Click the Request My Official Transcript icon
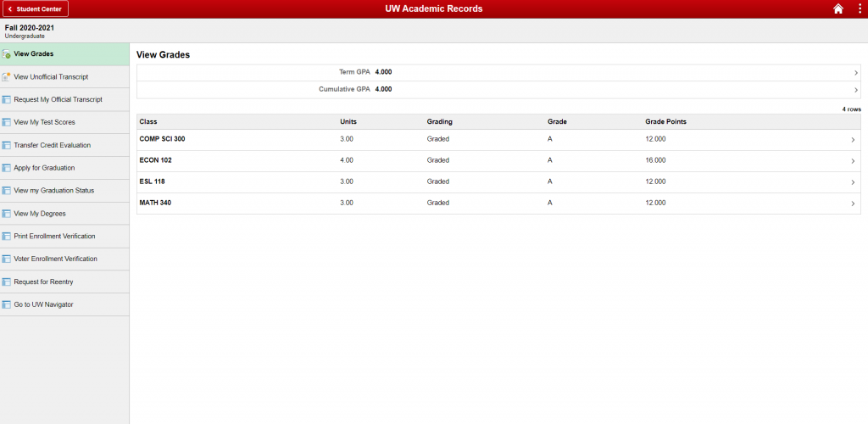The height and width of the screenshot is (424, 868). point(6,100)
